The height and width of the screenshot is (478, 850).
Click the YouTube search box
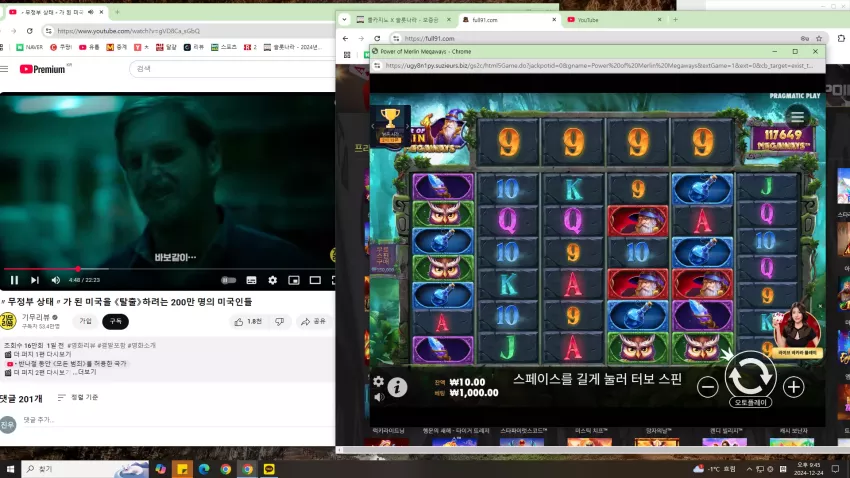click(233, 69)
